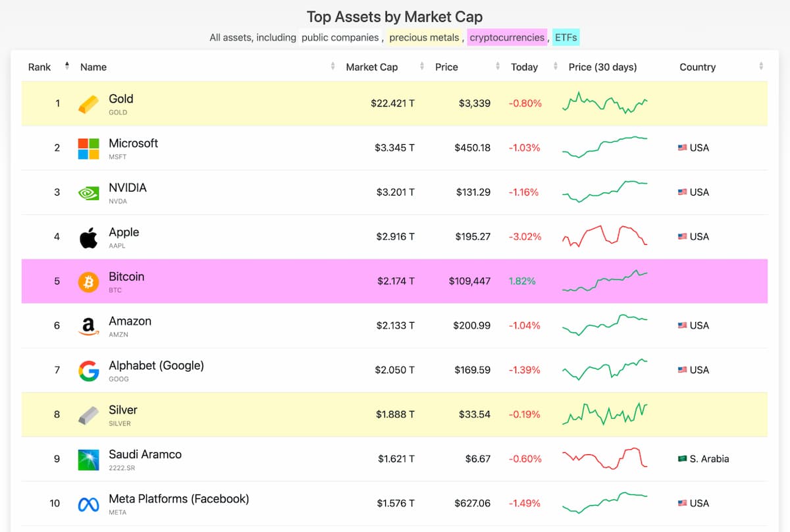Click Bitcoin's 1.82% change today
Image resolution: width=790 pixels, height=532 pixels.
point(522,281)
